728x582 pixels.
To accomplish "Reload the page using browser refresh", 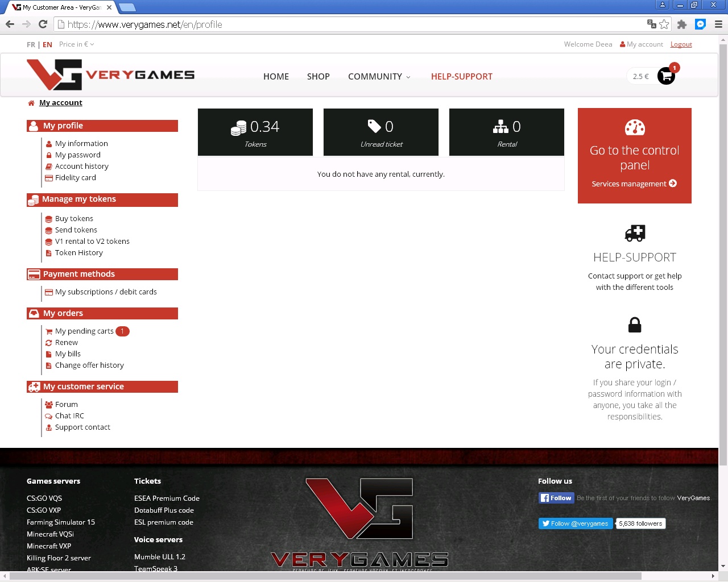I will (43, 24).
